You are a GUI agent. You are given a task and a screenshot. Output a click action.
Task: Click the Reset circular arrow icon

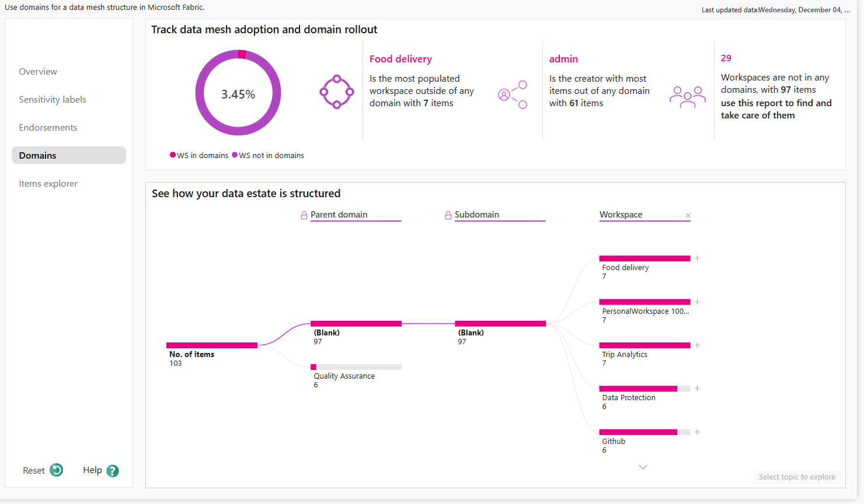57,470
